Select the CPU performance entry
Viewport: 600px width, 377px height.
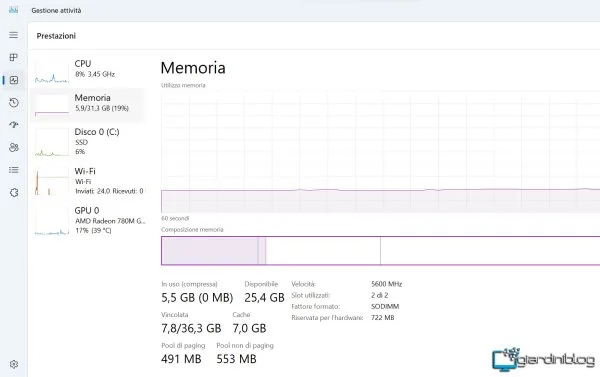(88, 70)
